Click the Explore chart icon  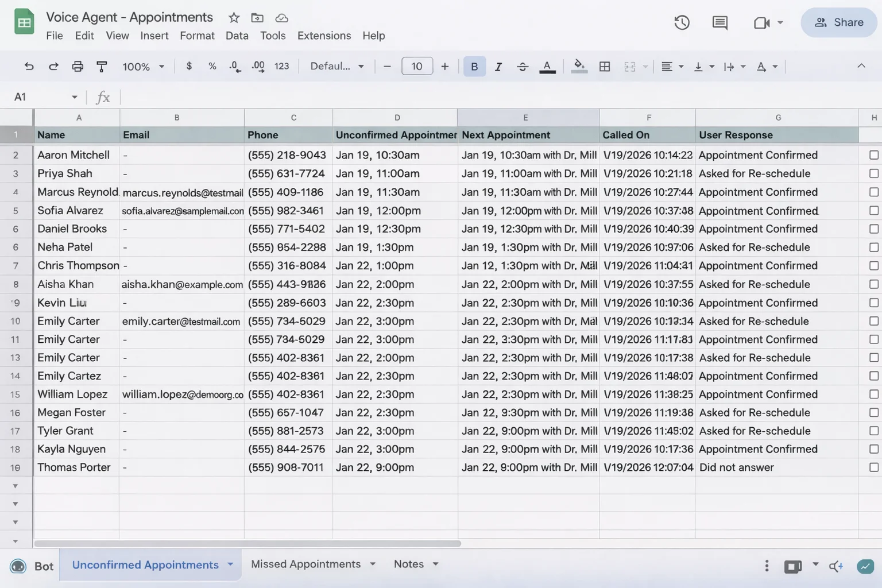[x=865, y=566]
